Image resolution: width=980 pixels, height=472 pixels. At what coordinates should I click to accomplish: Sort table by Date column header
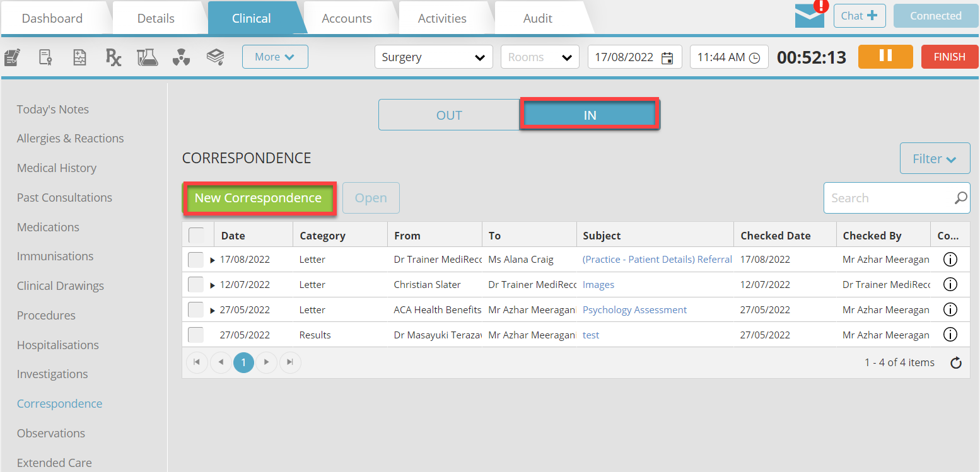[x=233, y=236]
